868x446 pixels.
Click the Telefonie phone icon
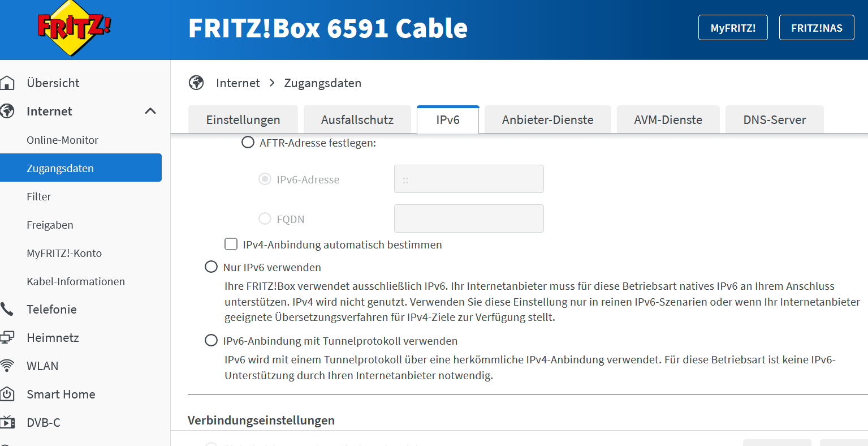coord(7,309)
